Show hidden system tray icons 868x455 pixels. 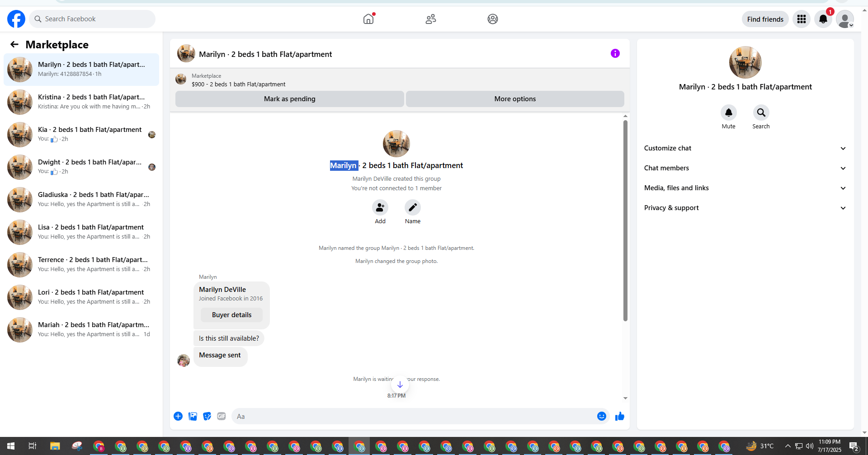pyautogui.click(x=788, y=446)
